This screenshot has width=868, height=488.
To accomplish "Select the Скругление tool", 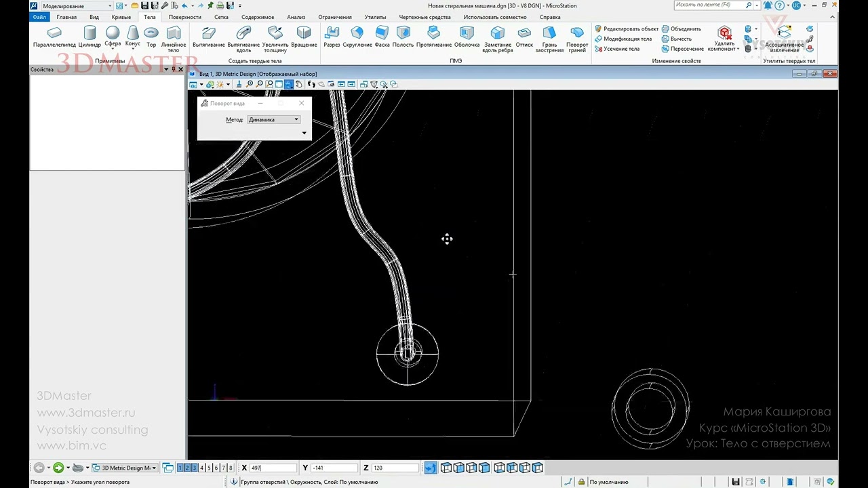I will 357,37.
